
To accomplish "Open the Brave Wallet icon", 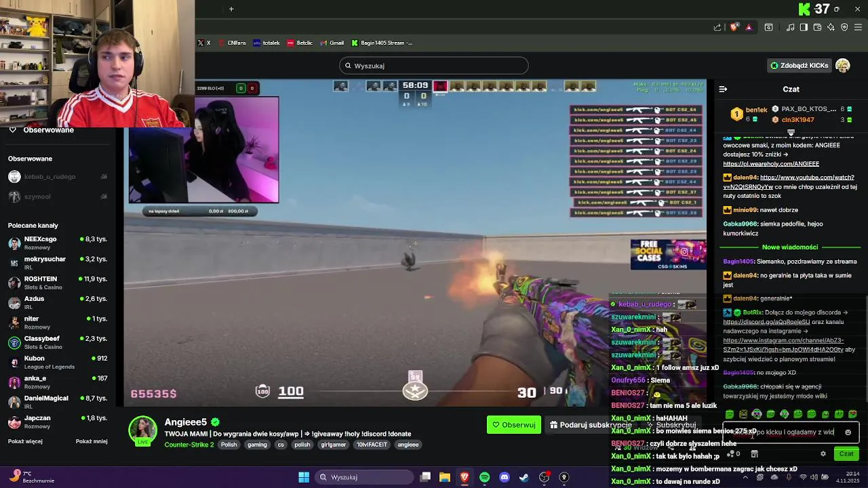I will click(817, 27).
